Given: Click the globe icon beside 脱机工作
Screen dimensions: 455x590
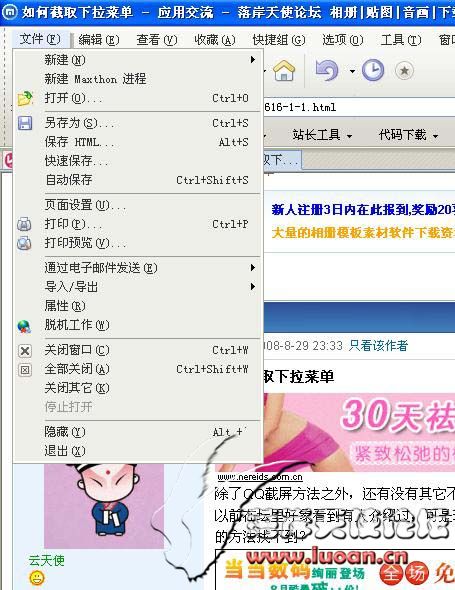Looking at the screenshot, I should click(24, 326).
